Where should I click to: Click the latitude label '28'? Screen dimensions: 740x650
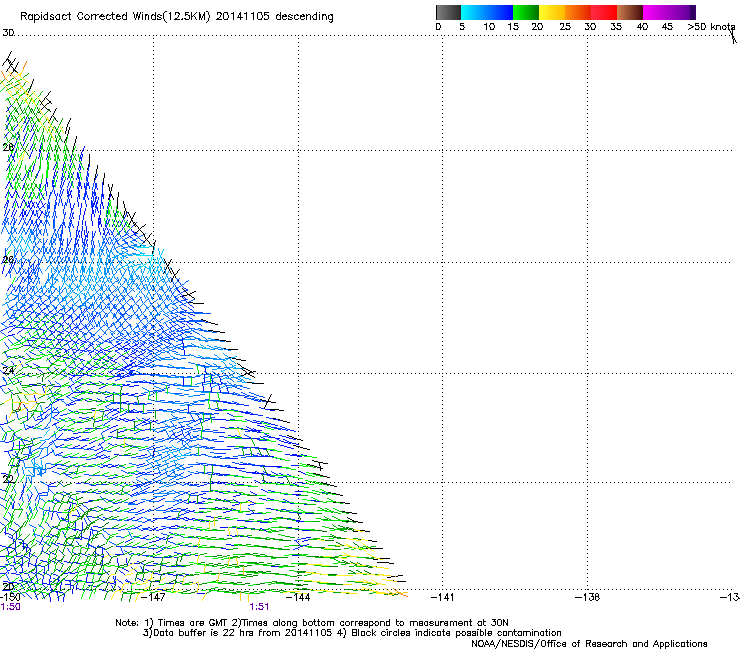click(8, 147)
